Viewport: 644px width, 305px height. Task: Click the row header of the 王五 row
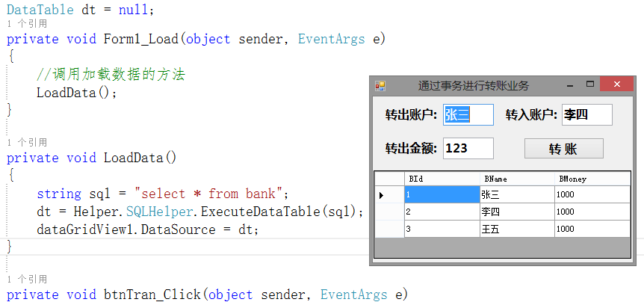click(x=389, y=229)
